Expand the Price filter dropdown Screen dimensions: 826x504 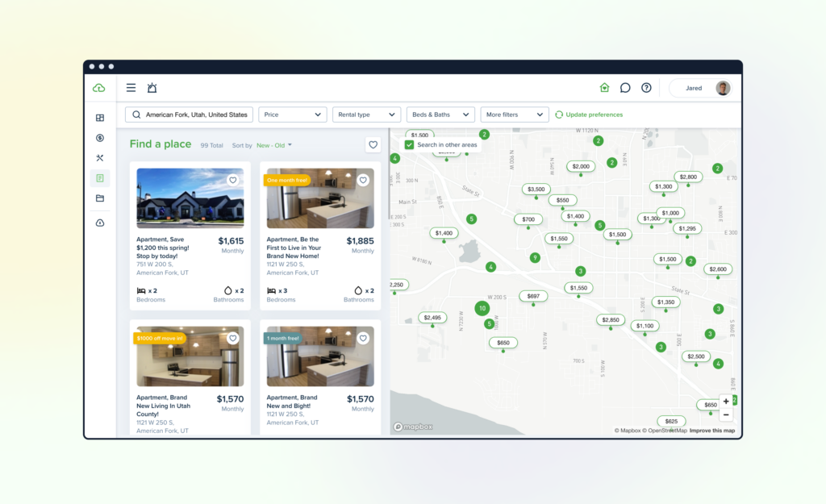coord(292,115)
